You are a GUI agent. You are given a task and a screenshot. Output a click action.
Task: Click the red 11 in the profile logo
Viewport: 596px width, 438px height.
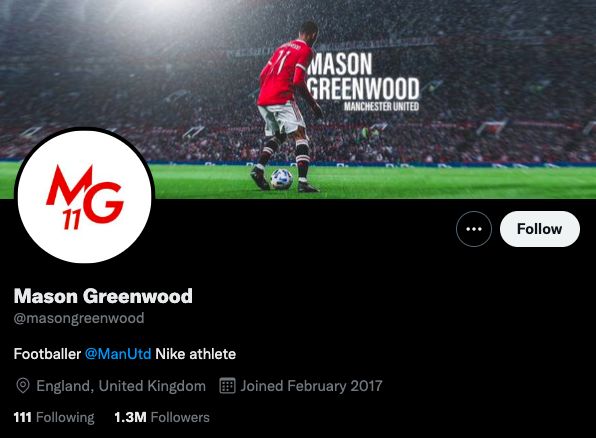click(x=71, y=220)
